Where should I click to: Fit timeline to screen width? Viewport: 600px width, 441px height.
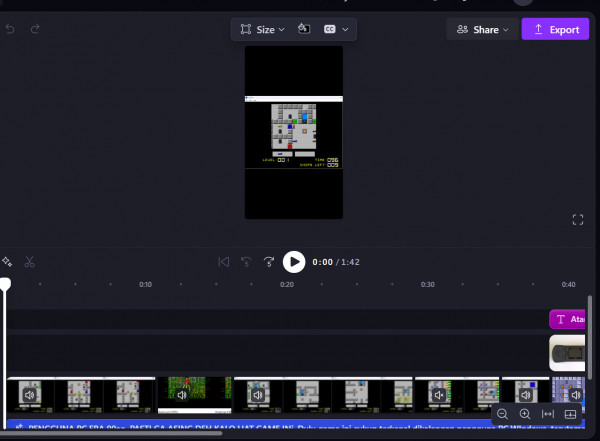[x=548, y=414]
